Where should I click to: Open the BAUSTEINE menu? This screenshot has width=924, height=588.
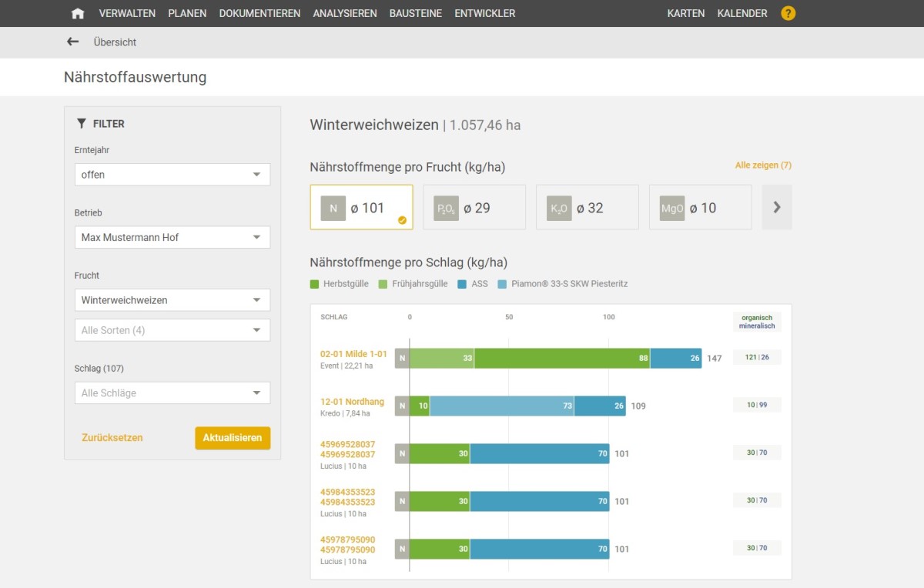pyautogui.click(x=416, y=13)
